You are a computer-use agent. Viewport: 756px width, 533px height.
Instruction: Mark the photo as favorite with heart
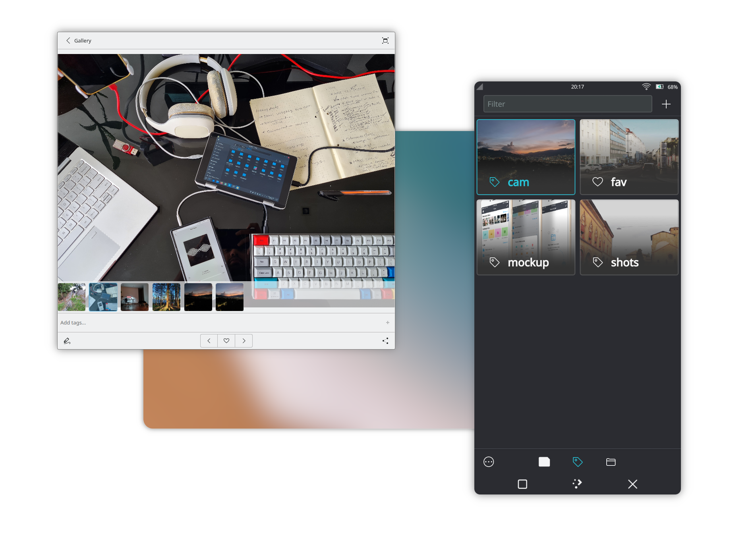(x=226, y=341)
